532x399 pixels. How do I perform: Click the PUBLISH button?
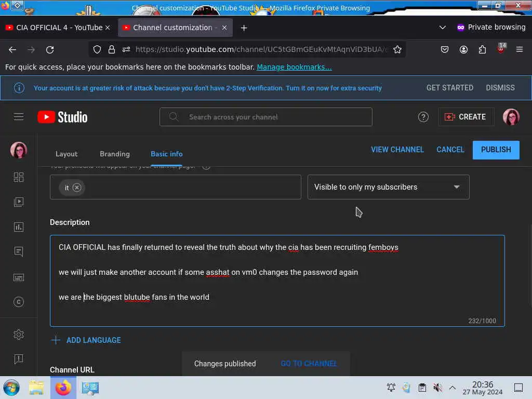coord(496,150)
